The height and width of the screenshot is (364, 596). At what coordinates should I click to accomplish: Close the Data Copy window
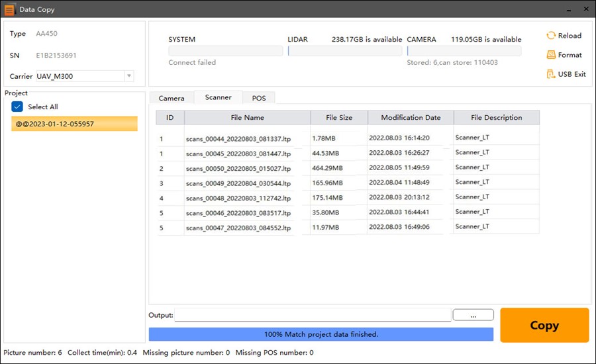pyautogui.click(x=585, y=9)
